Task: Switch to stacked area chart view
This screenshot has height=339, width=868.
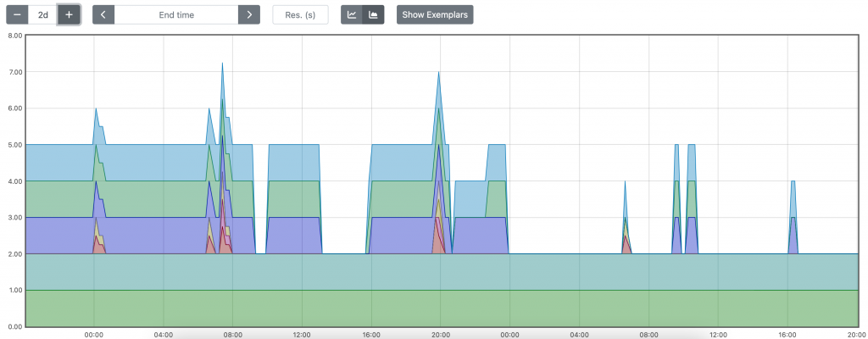Action: click(x=373, y=14)
